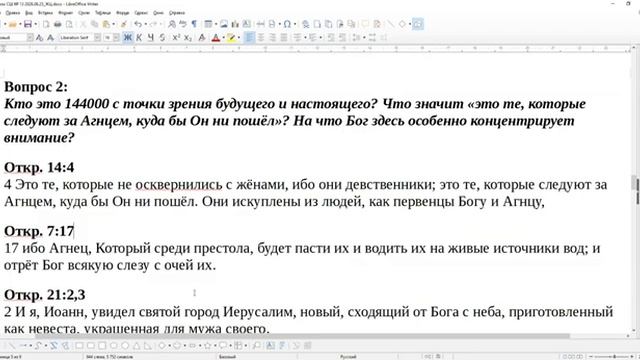Select the Star shapes tool
640x360 pixels.
(x=207, y=346)
